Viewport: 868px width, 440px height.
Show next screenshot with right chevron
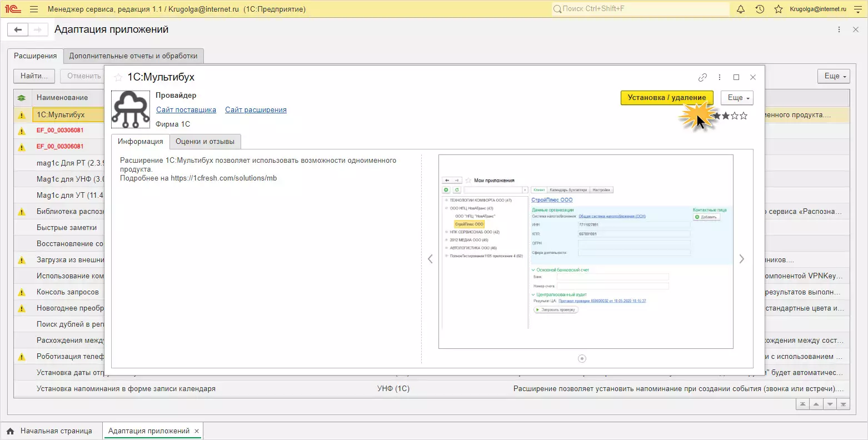click(741, 259)
